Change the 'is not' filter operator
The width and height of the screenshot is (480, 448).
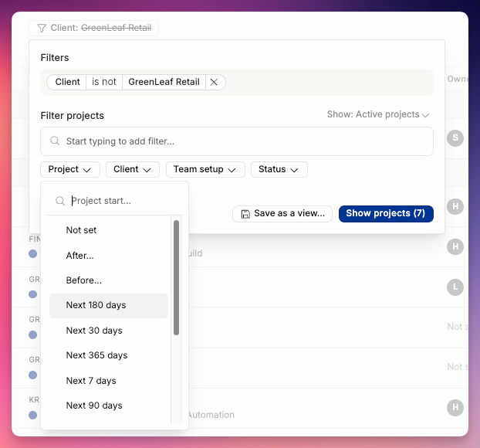click(x=104, y=82)
